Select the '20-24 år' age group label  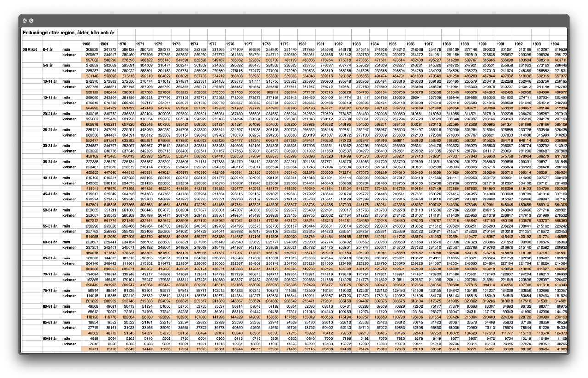coord(50,113)
